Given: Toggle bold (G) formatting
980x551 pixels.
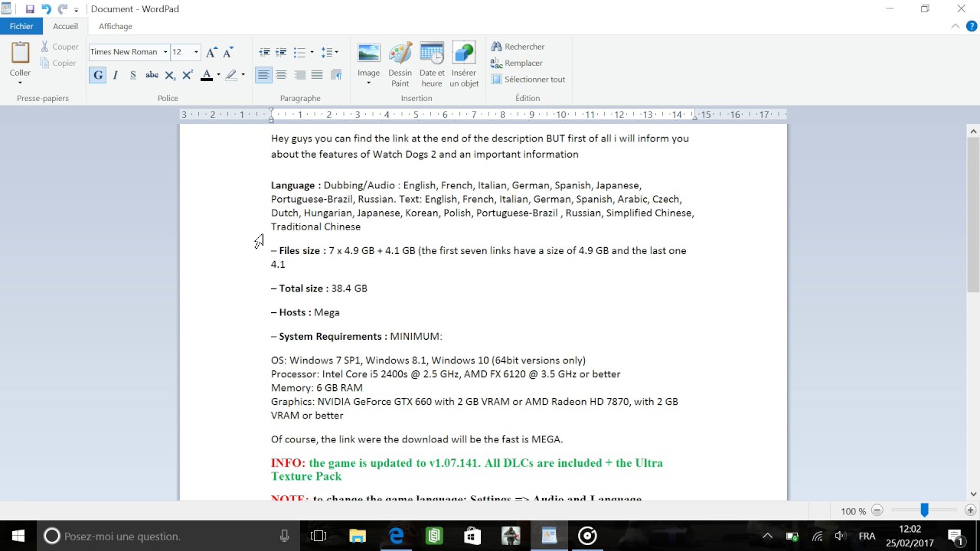Looking at the screenshot, I should click(x=97, y=75).
